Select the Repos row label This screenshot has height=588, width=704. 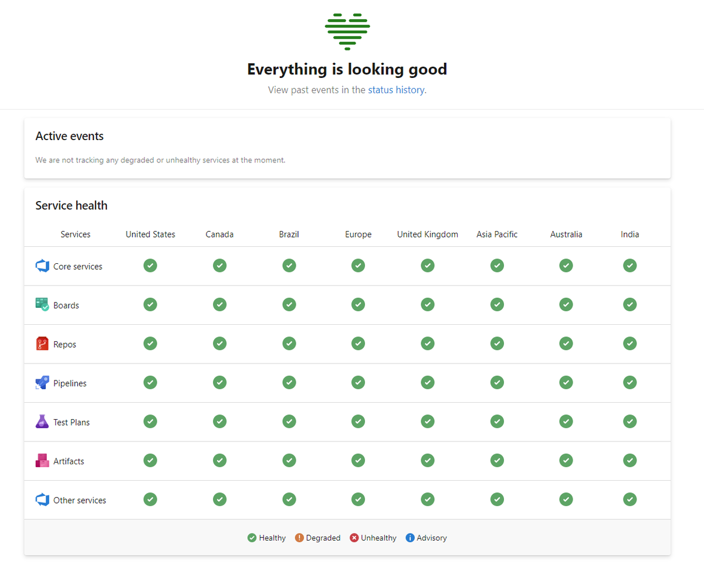pyautogui.click(x=65, y=344)
